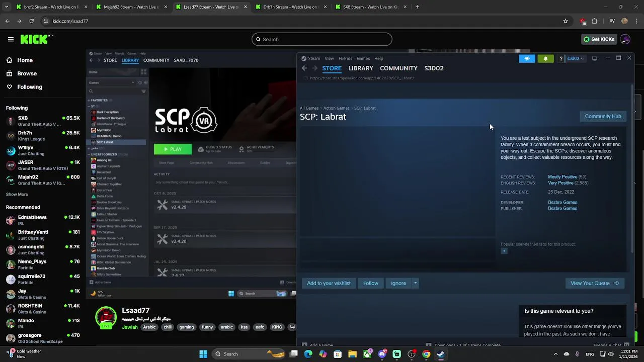The image size is (644, 362).
Task: Open the Community Hub for SCP: Labrat
Action: pyautogui.click(x=603, y=117)
